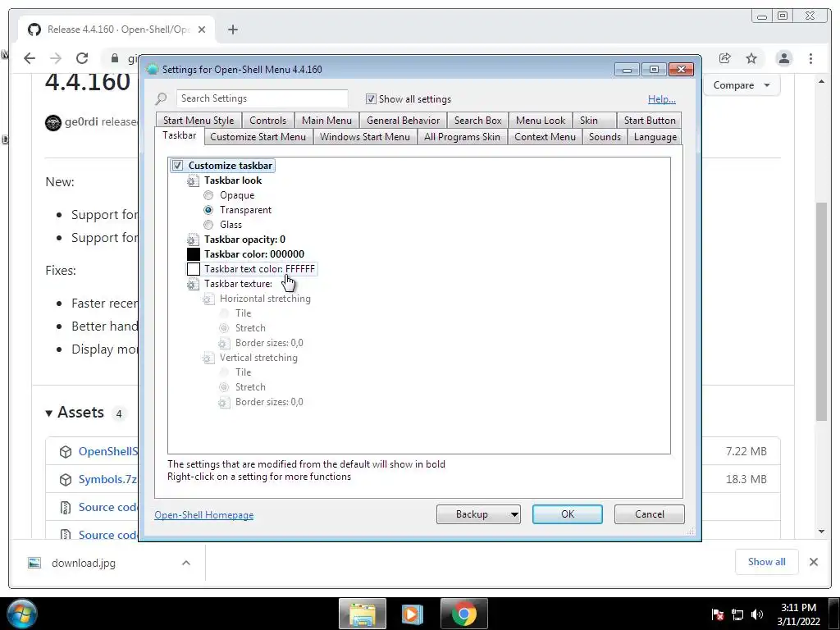Open File Explorer from the taskbar
This screenshot has height=630, width=840.
pos(362,614)
